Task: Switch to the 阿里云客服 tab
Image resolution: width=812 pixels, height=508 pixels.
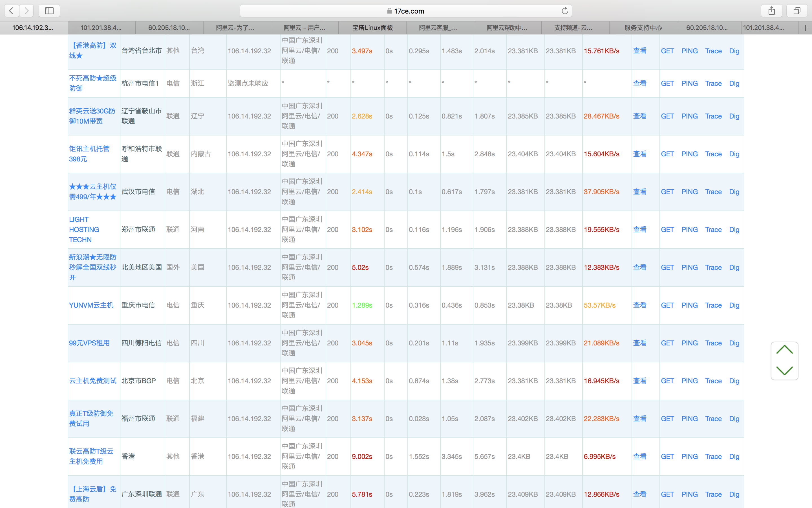Action: coord(440,28)
